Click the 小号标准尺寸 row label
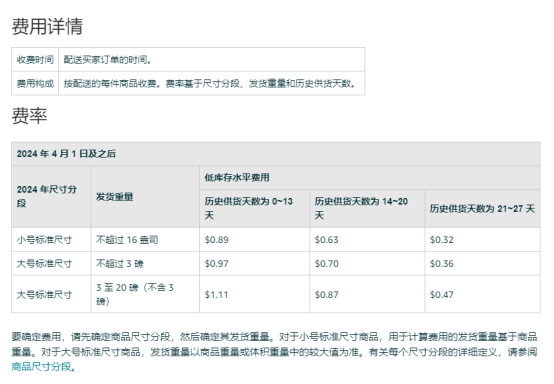Viewport: 554px width, 384px height. click(x=51, y=240)
